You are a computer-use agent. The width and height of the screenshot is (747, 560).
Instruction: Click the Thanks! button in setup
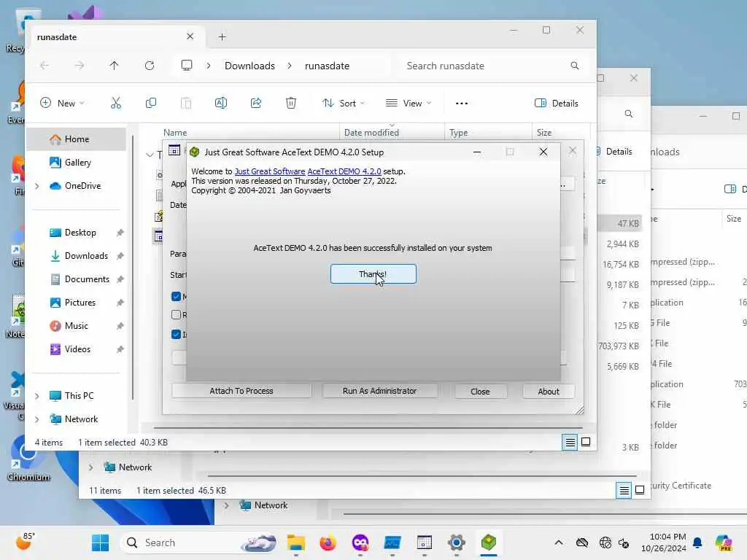point(373,274)
